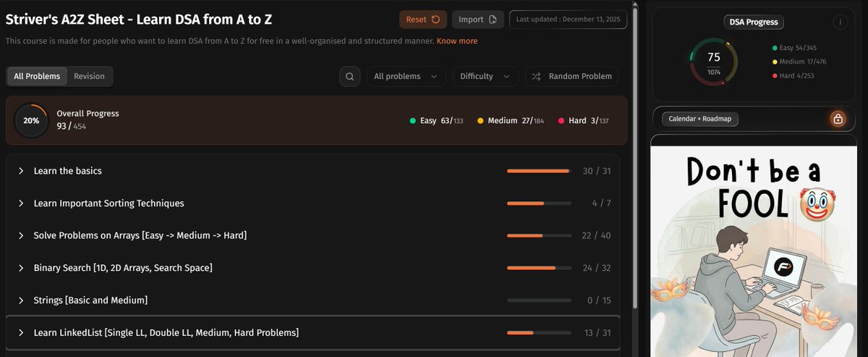
Task: Open the Difficulty dropdown
Action: pyautogui.click(x=485, y=76)
